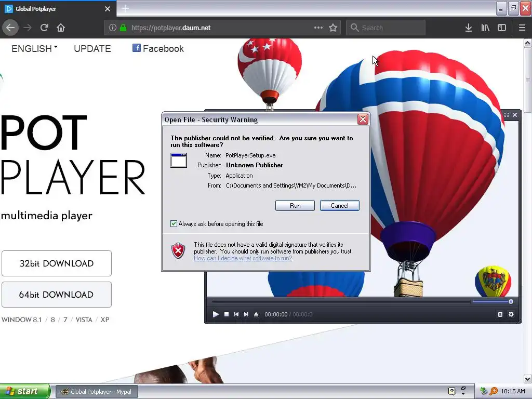
Task: Click the 64bit DOWNLOAD button
Action: (56, 295)
